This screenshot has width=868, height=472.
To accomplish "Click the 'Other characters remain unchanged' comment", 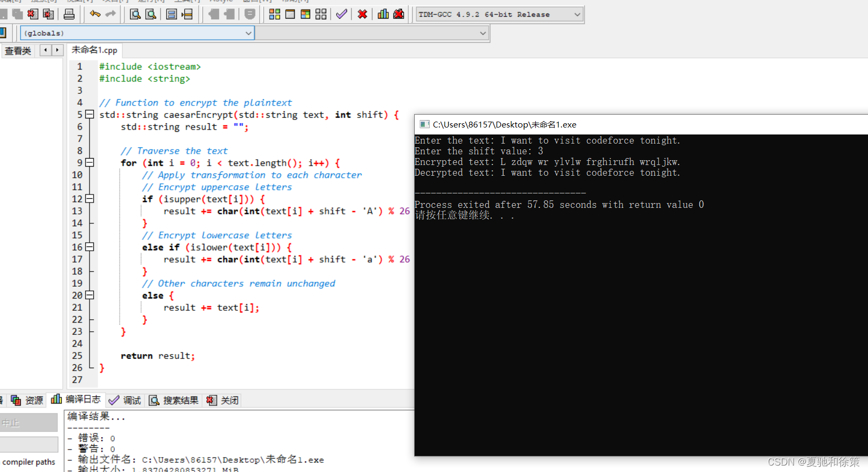I will pyautogui.click(x=238, y=283).
